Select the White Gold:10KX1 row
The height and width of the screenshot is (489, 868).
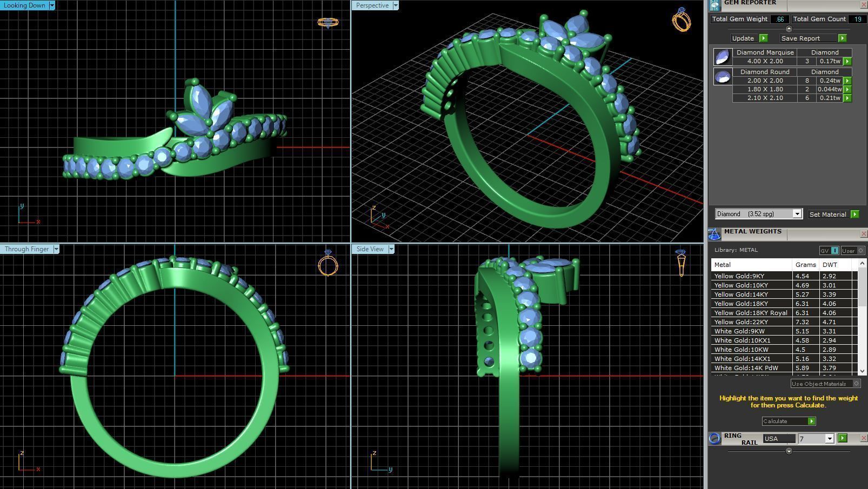pos(784,340)
